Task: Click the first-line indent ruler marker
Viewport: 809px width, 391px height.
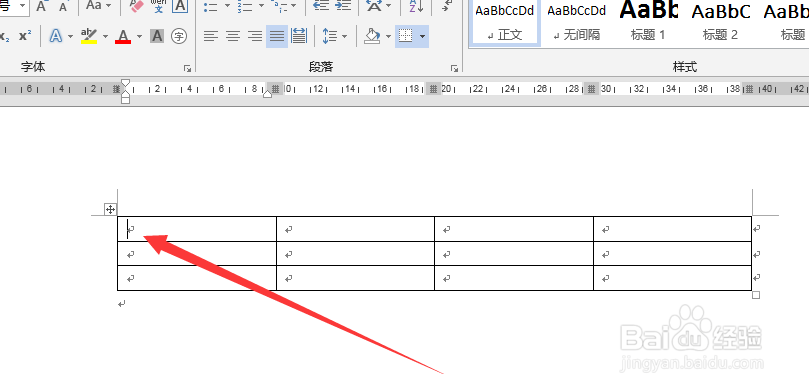Action: coord(125,83)
